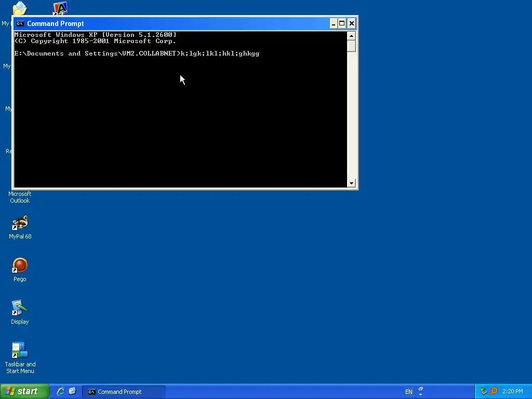
Task: Click the Command Prompt title bar icon
Action: 20,23
